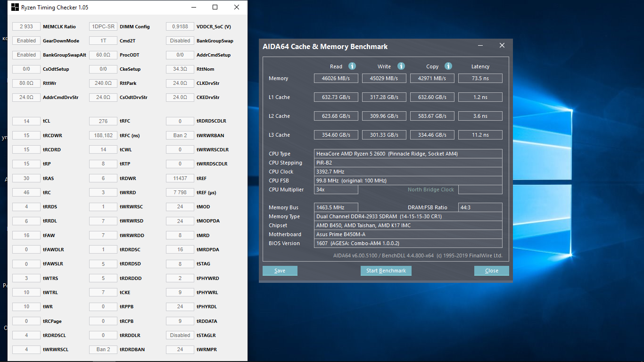The image size is (644, 362).
Task: Close AIDA64 window with the X icon
Action: click(x=502, y=45)
